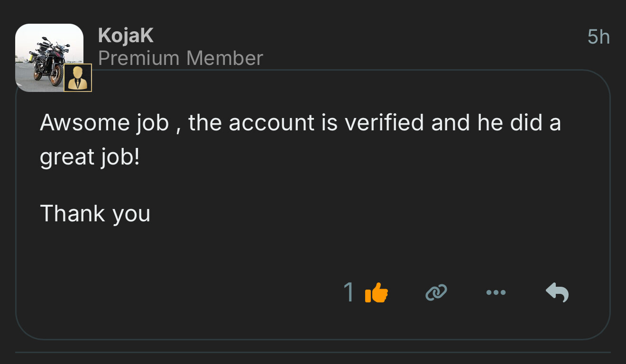Image resolution: width=626 pixels, height=364 pixels.
Task: Click the gold member badge on avatar
Action: (x=77, y=78)
